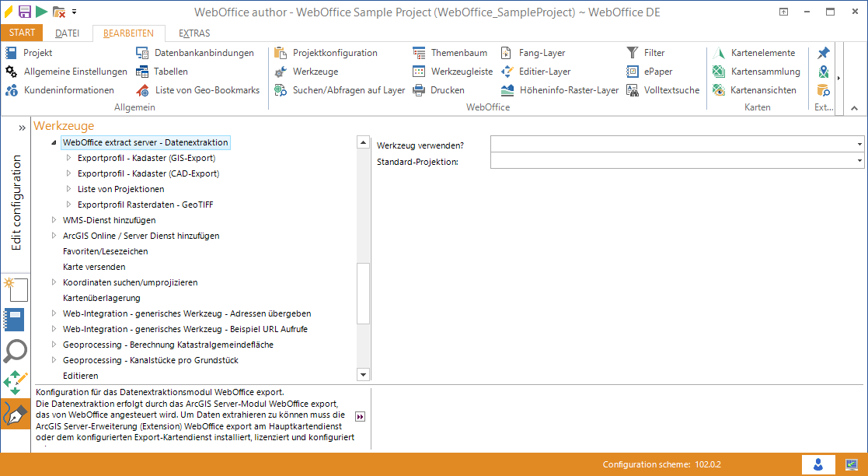Click the double-arrow button beside the description text
Viewport: 868px width, 476px height.
tap(360, 417)
